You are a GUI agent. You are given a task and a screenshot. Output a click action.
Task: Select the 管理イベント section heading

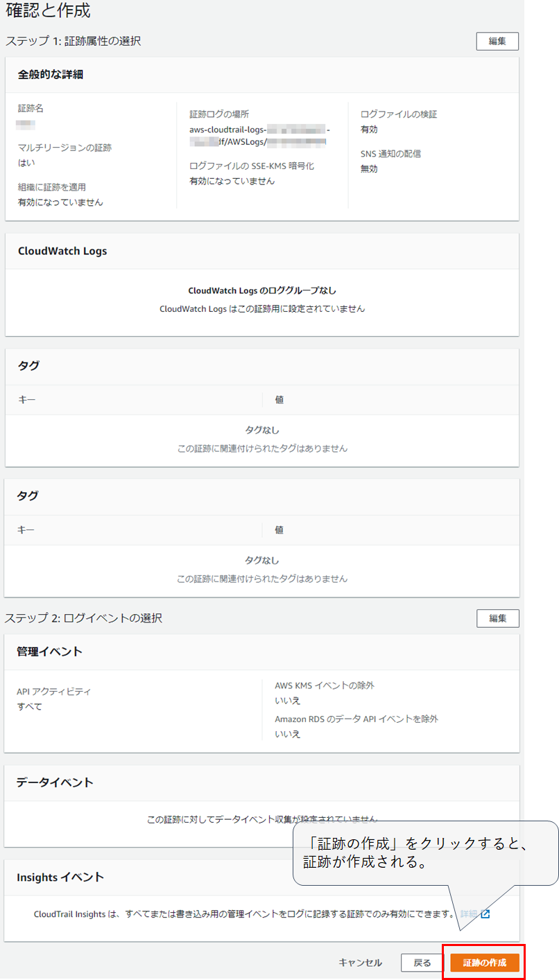point(49,651)
